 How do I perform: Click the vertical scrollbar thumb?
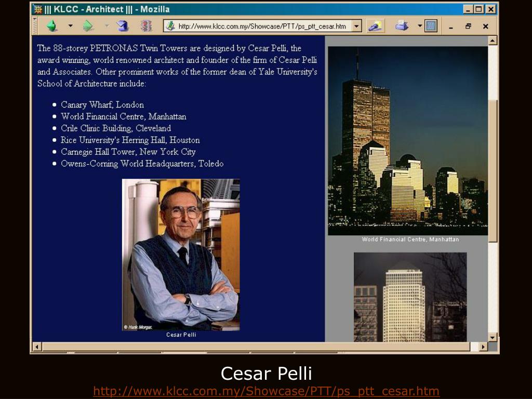click(493, 170)
